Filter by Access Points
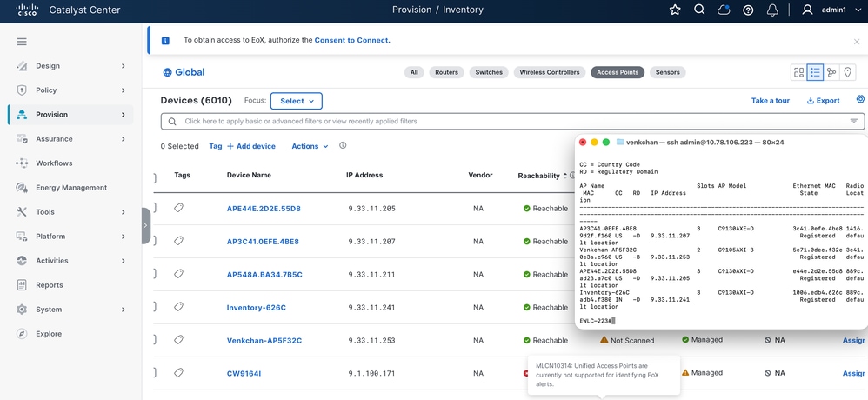This screenshot has width=868, height=400. tap(618, 72)
